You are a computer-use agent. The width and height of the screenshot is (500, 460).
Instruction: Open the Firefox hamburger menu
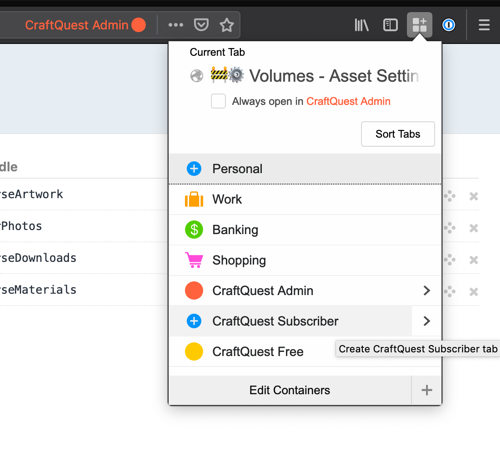[484, 25]
